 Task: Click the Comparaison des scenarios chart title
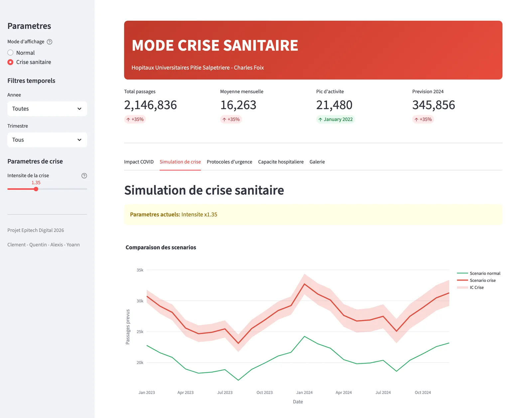click(x=161, y=247)
